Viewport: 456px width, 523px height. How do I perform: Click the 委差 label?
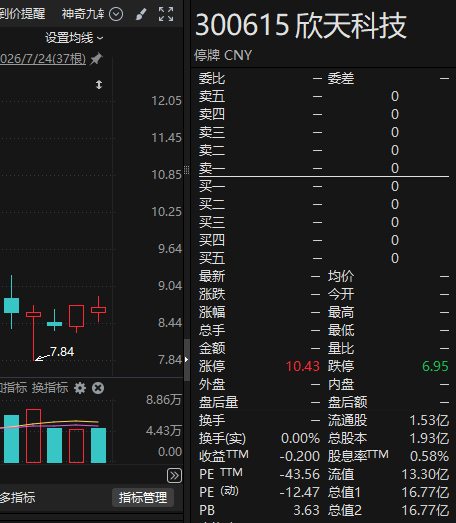click(x=341, y=79)
